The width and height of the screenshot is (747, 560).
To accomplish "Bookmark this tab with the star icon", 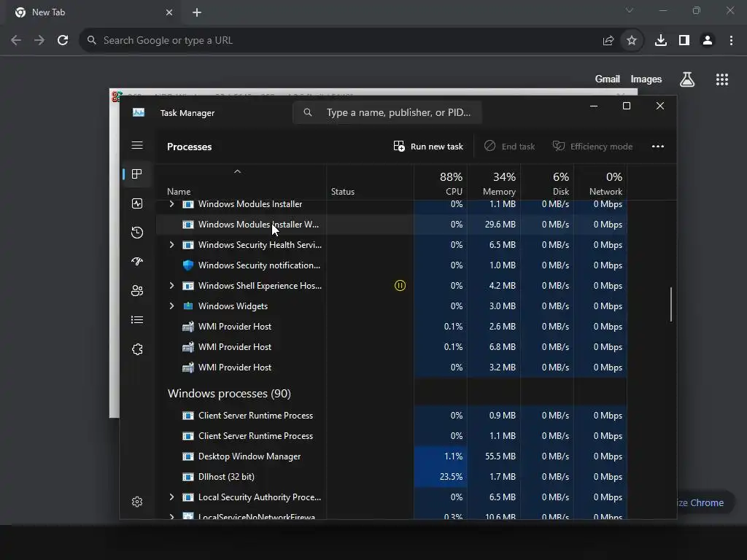I will click(632, 41).
